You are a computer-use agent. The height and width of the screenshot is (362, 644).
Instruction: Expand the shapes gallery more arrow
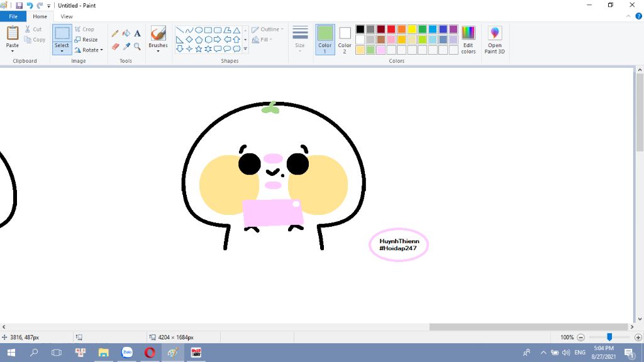pos(245,49)
